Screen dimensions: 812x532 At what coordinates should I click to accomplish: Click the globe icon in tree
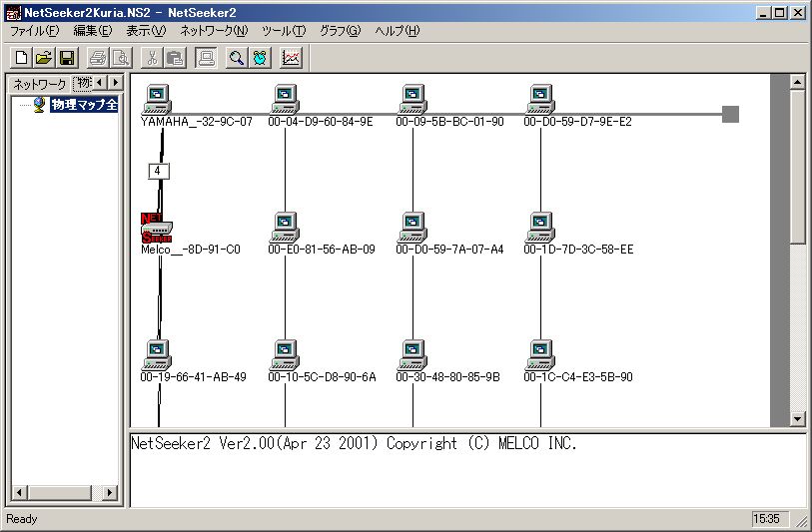pyautogui.click(x=39, y=105)
